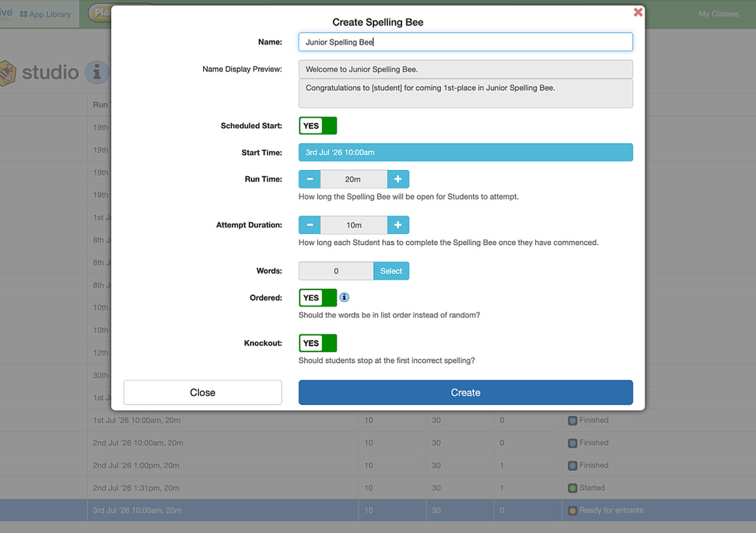Select row 1st Jul '26 10:00am, 20m

pyautogui.click(x=378, y=421)
